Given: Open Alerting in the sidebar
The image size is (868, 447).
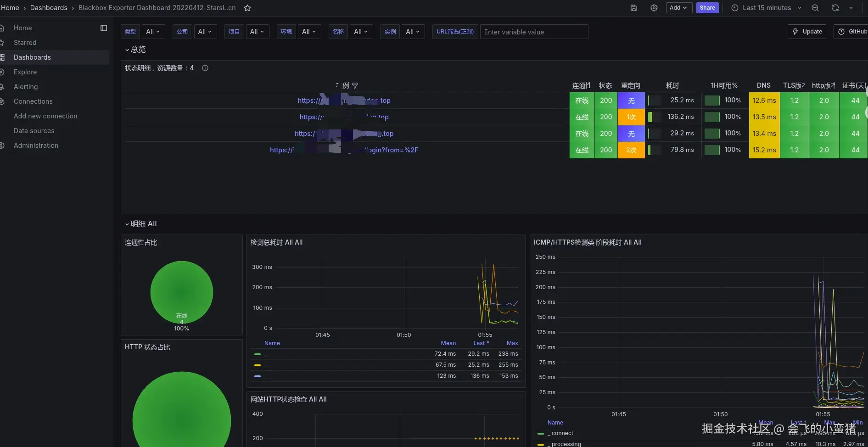Looking at the screenshot, I should click(26, 87).
